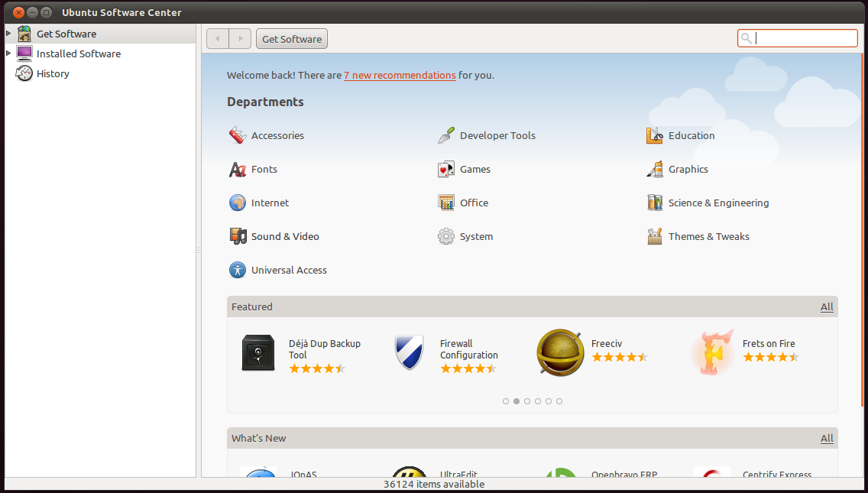Open the Internet label
868x493 pixels.
[x=270, y=203]
